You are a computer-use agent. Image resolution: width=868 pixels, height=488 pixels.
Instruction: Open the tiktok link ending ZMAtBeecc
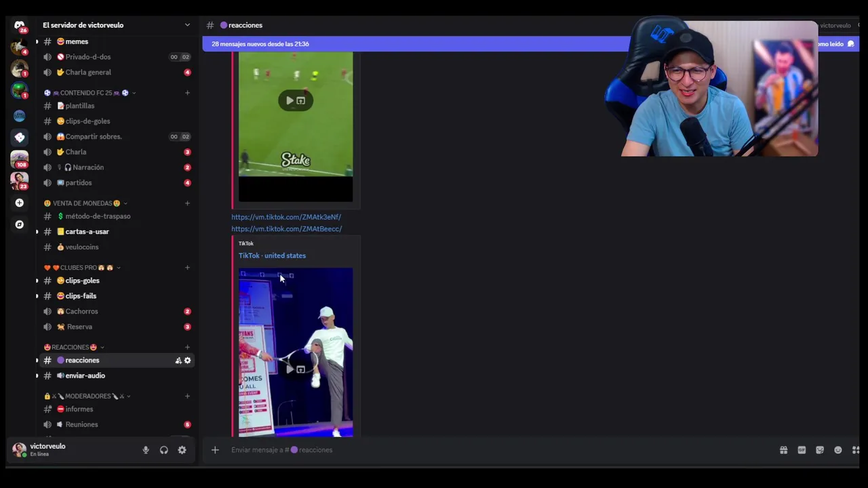(x=286, y=229)
